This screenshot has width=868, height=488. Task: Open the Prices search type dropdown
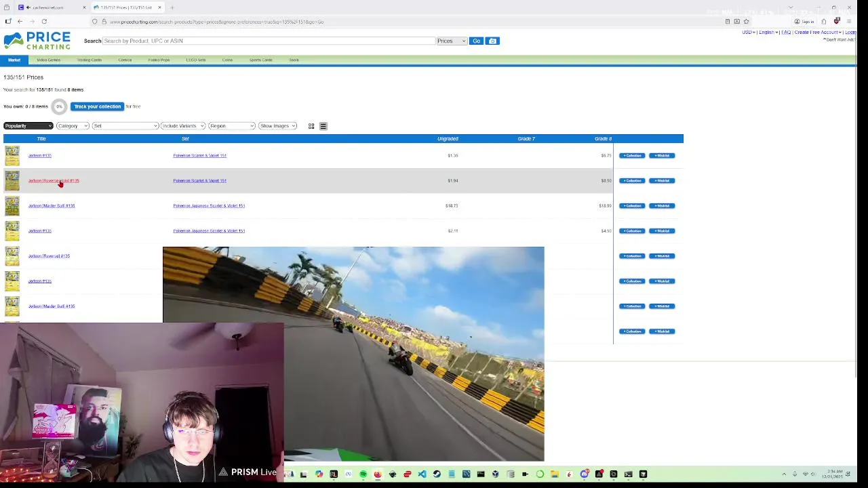tap(452, 41)
